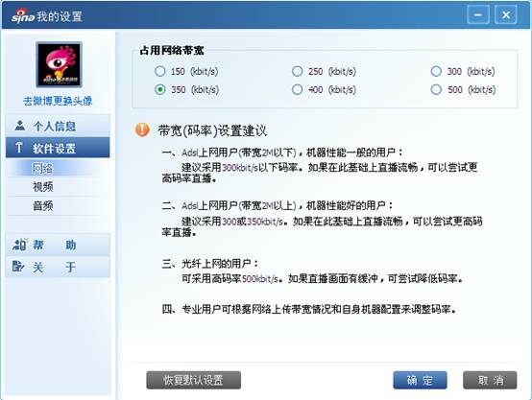Select the 250 kbit/s bandwidth option
Image resolution: width=532 pixels, height=400 pixels.
(298, 71)
